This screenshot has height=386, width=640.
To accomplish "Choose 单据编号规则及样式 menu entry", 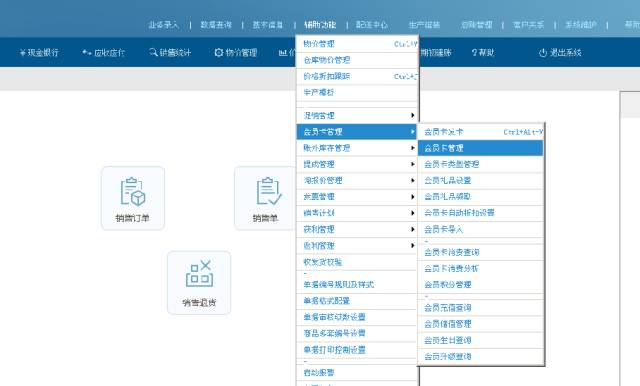I will tap(358, 284).
